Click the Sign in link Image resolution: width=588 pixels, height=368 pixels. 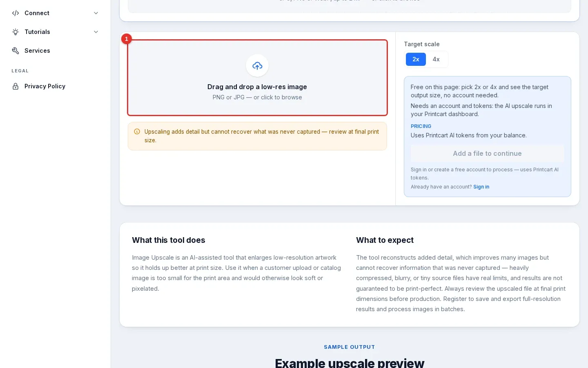(x=481, y=187)
